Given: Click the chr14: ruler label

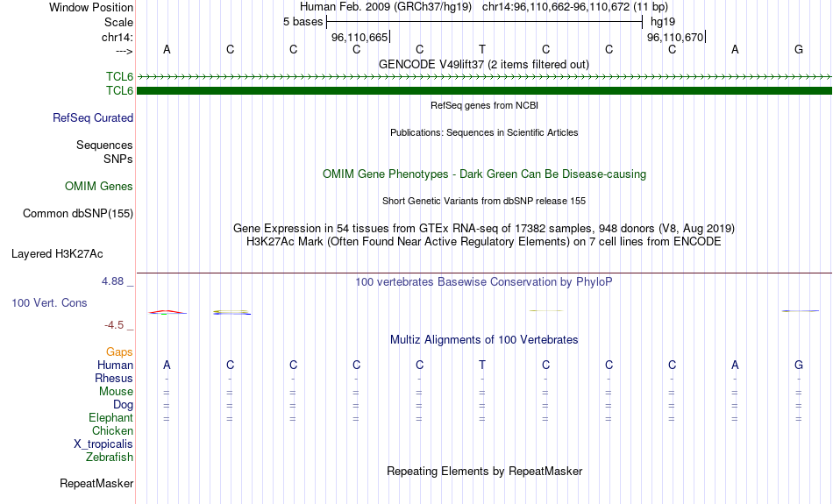Looking at the screenshot, I should [117, 37].
